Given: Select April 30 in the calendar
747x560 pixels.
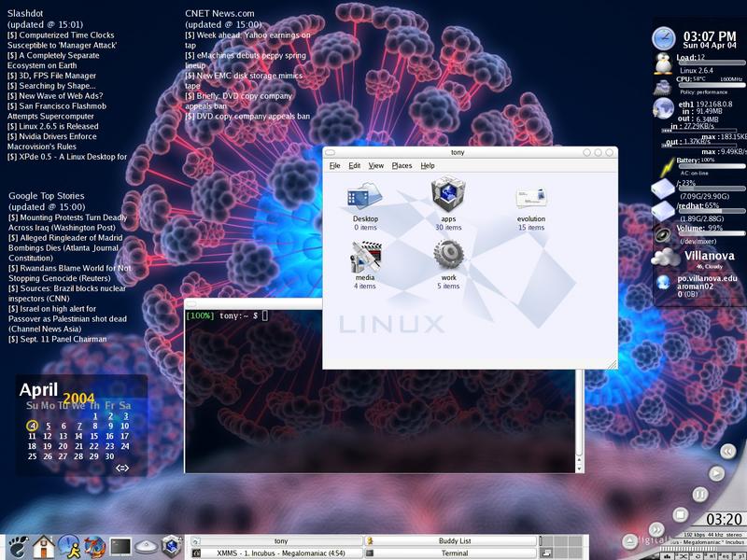Looking at the screenshot, I should click(x=109, y=456).
